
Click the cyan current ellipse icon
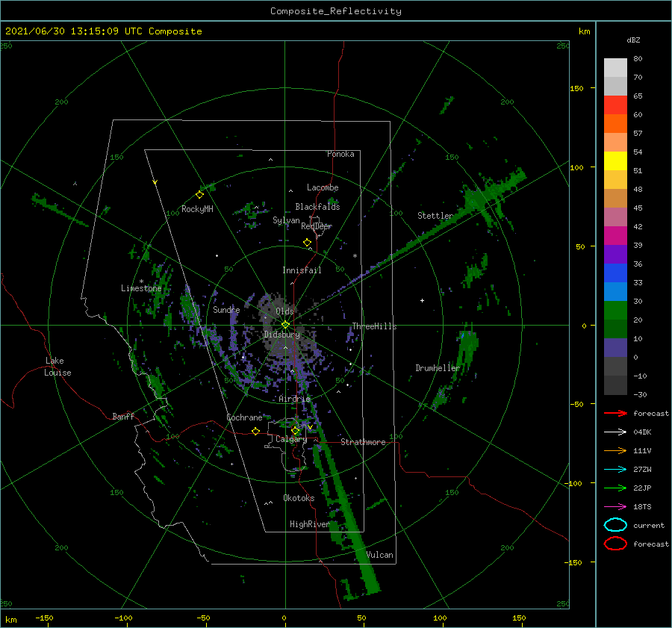pos(615,525)
